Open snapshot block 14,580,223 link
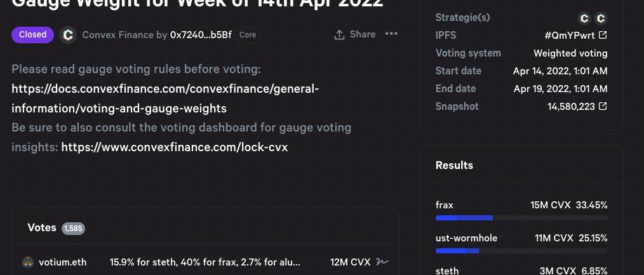Viewport: 644px width, 275px height. point(577,106)
